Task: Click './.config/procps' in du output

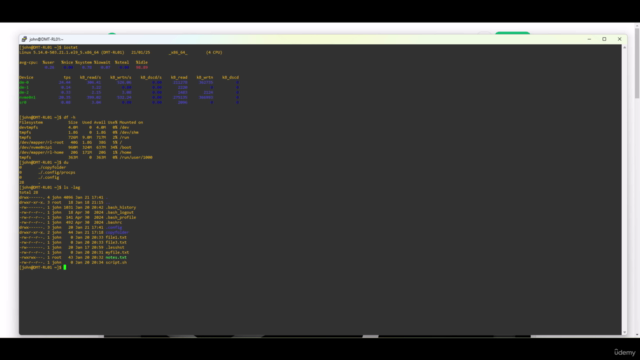Action: coord(57,172)
